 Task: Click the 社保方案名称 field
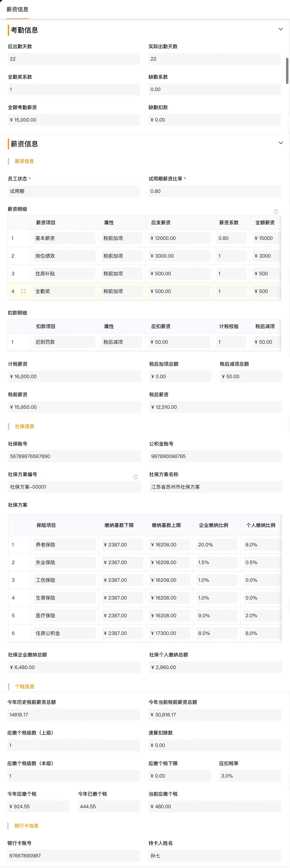216,487
